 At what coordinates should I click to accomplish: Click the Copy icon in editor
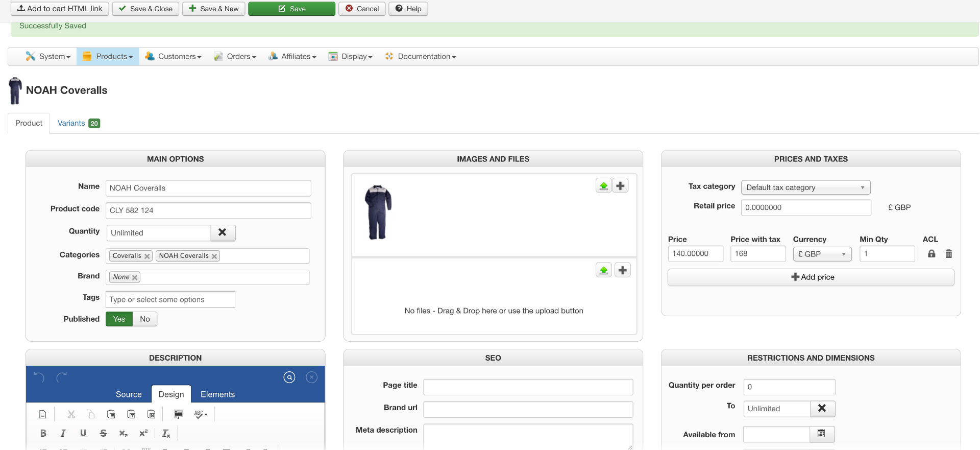(x=91, y=414)
